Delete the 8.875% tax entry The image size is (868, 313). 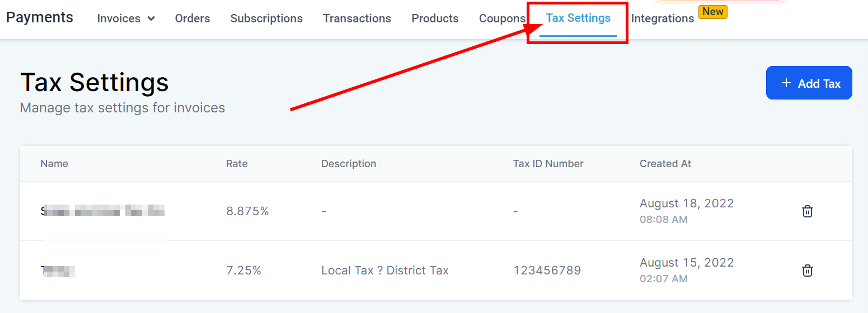click(807, 211)
